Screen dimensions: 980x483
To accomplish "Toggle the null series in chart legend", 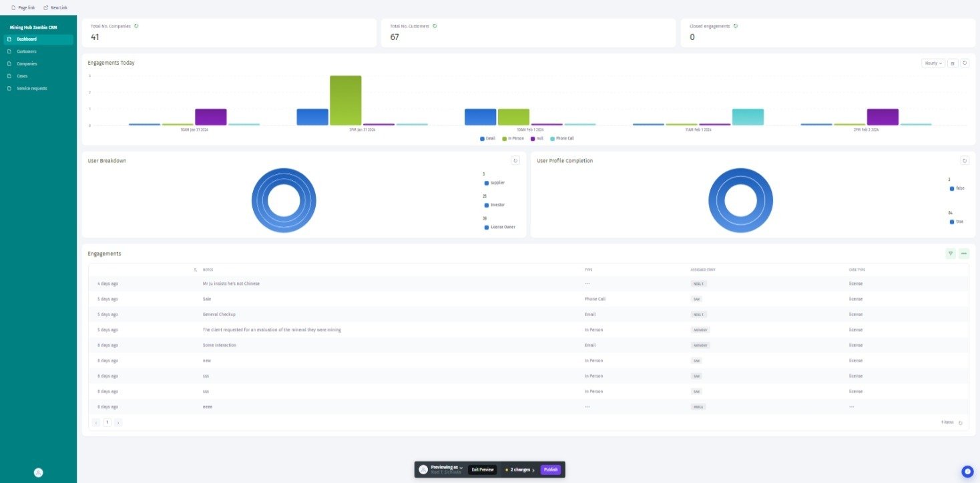I will click(536, 138).
